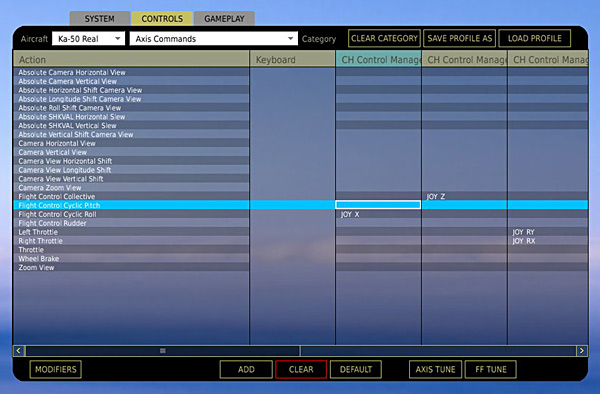Click SAVE PROFILE AS button
The height and width of the screenshot is (394, 600).
pyautogui.click(x=460, y=38)
